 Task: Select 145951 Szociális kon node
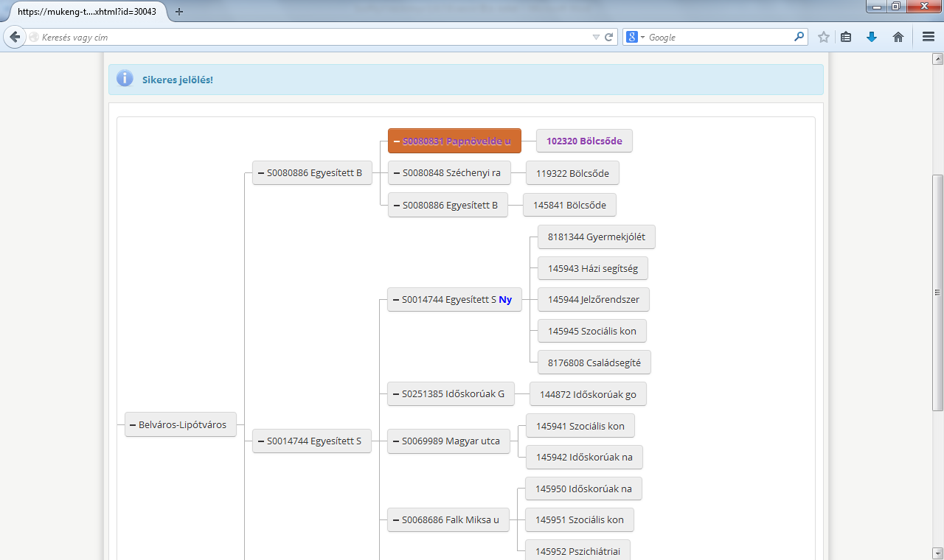point(580,520)
